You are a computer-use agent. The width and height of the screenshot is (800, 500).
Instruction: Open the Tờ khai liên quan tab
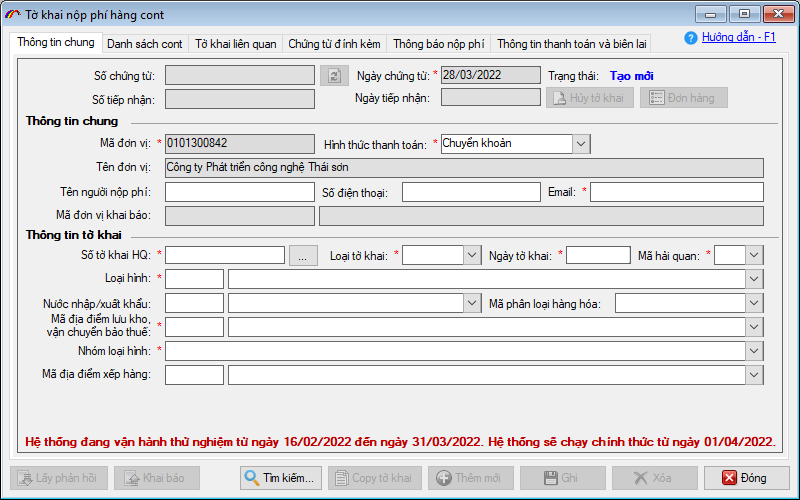pyautogui.click(x=235, y=44)
